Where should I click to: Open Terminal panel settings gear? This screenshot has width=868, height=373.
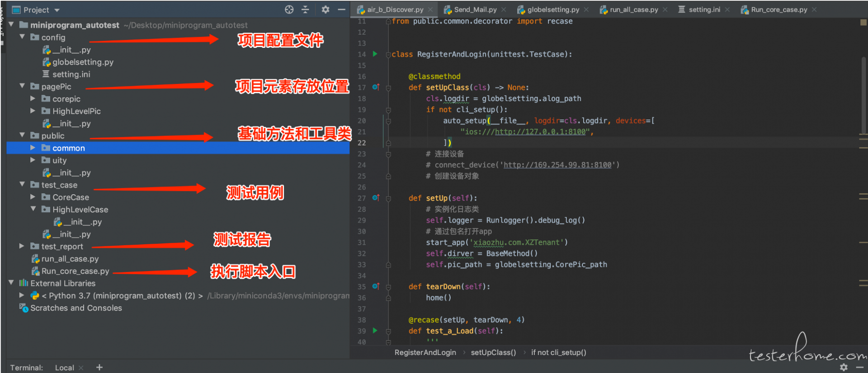pos(844,368)
